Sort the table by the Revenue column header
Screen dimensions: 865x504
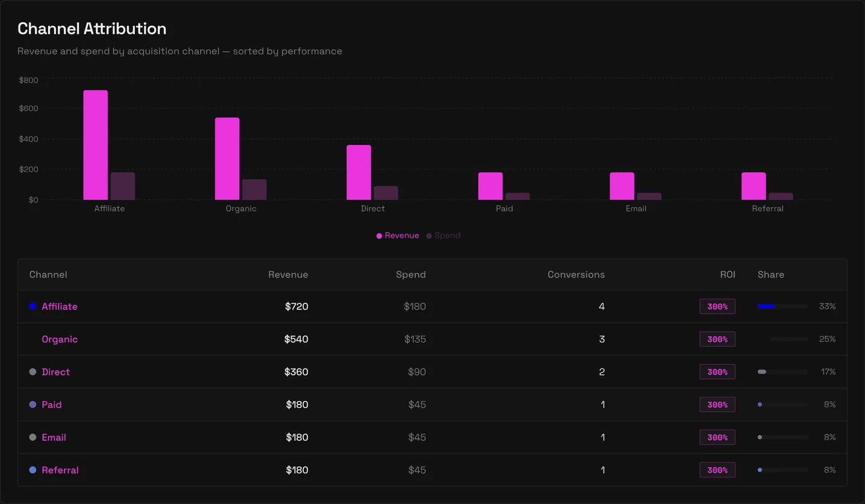point(288,275)
